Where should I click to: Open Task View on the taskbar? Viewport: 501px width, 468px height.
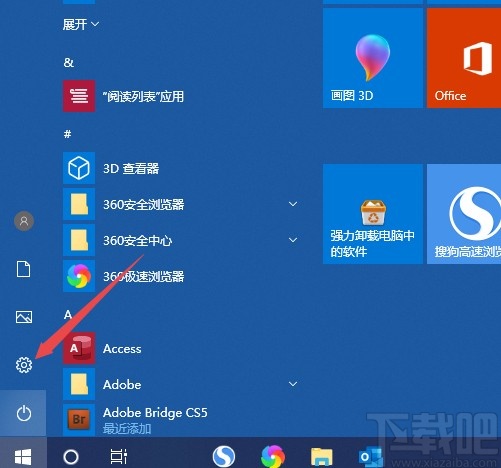pyautogui.click(x=118, y=457)
